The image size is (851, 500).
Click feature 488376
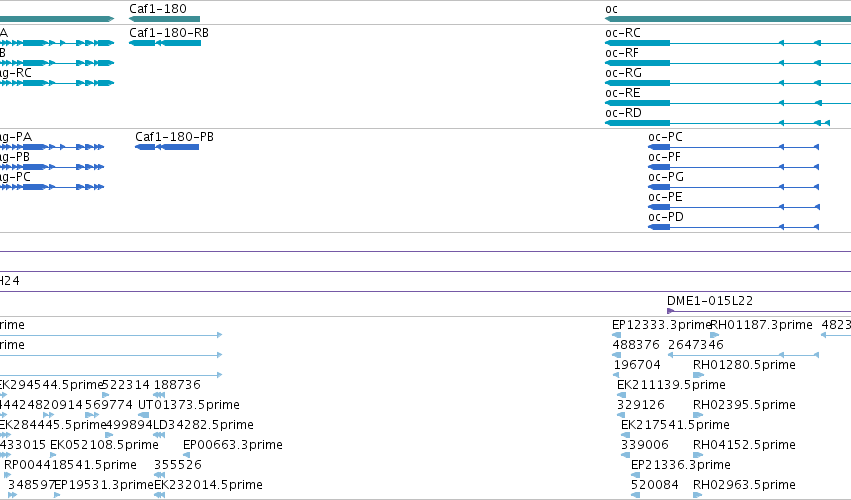click(636, 345)
